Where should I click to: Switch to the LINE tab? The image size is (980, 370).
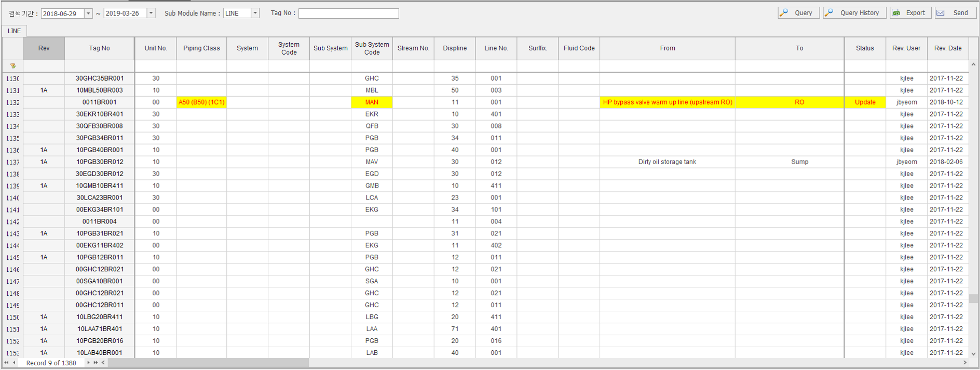pyautogui.click(x=15, y=31)
